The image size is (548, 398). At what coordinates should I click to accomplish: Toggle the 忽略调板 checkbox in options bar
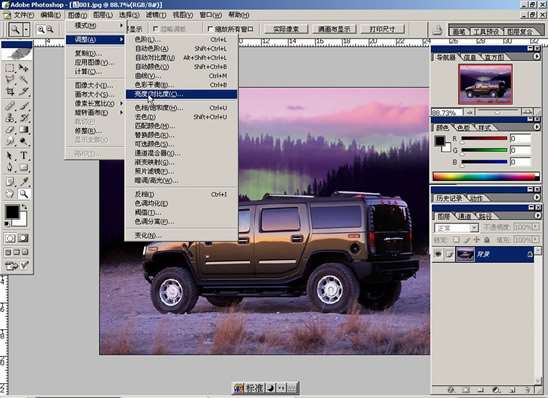[156, 29]
